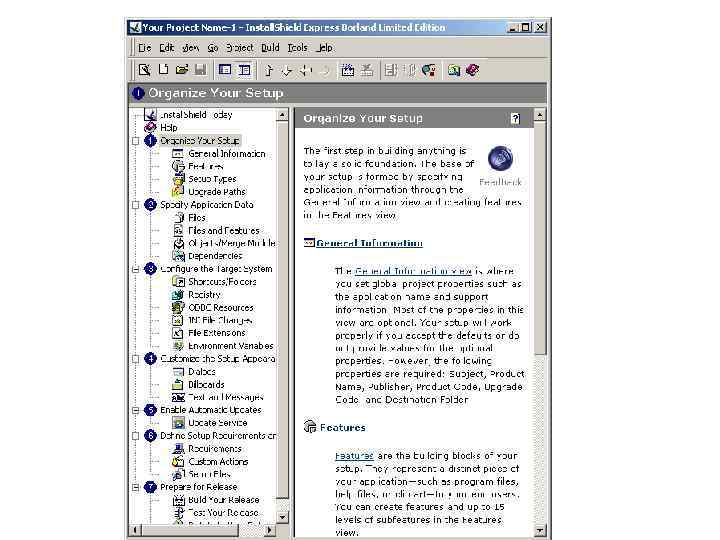720x540 pixels.
Task: Select Files view in the tree
Action: tap(197, 218)
